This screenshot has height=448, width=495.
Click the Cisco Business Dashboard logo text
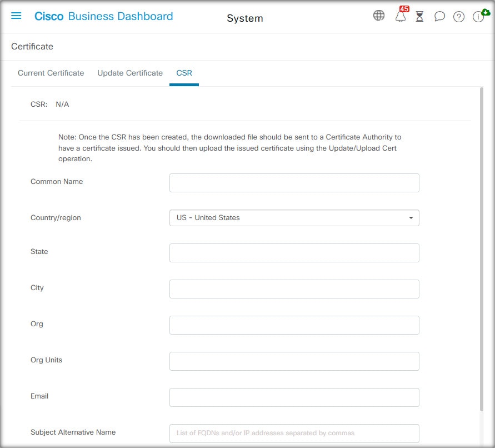(x=103, y=16)
